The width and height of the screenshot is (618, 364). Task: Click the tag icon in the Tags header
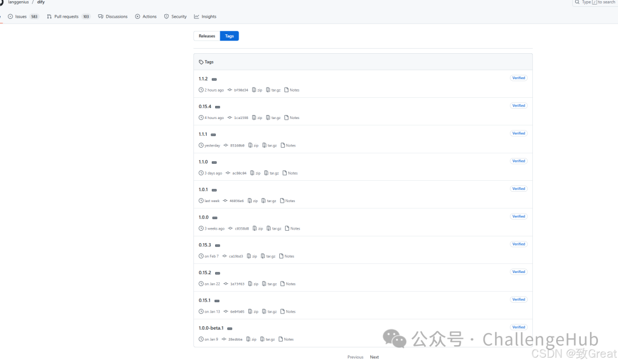tap(201, 62)
